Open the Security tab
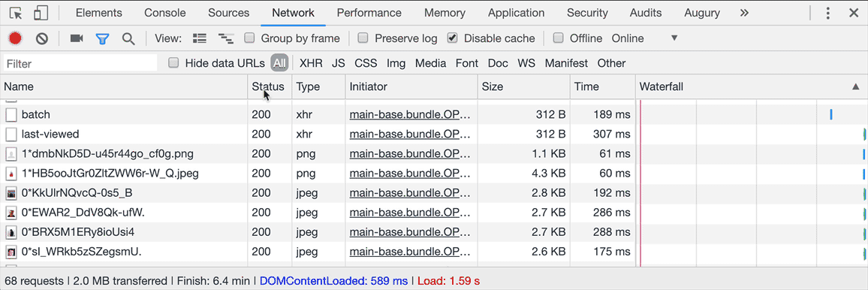The width and height of the screenshot is (868, 290). pyautogui.click(x=587, y=13)
